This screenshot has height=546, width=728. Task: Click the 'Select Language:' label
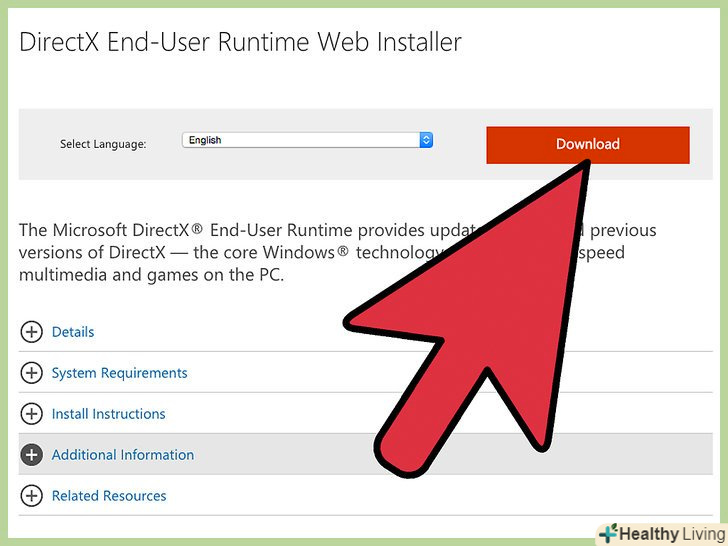click(103, 144)
